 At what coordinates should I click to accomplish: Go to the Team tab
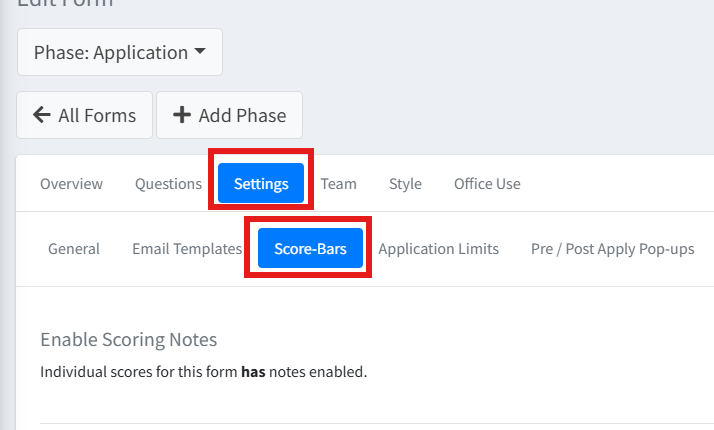coord(338,183)
